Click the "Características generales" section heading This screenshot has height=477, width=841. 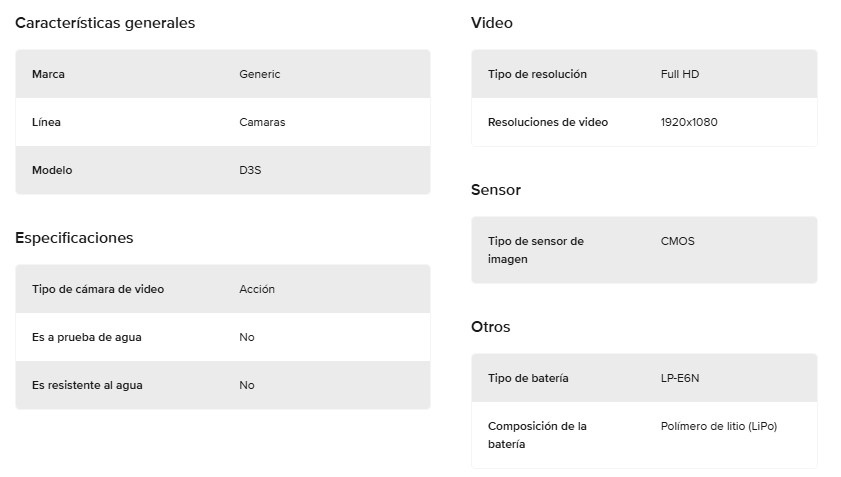[105, 23]
